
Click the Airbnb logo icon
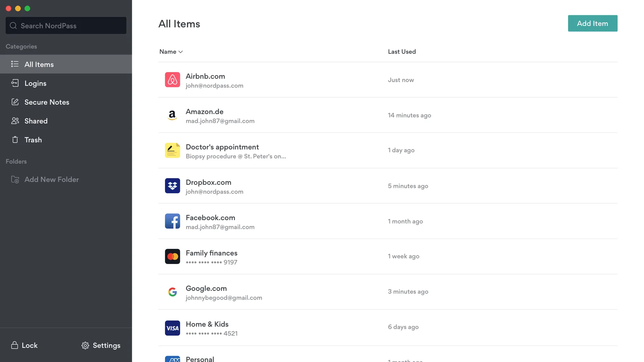click(x=172, y=80)
